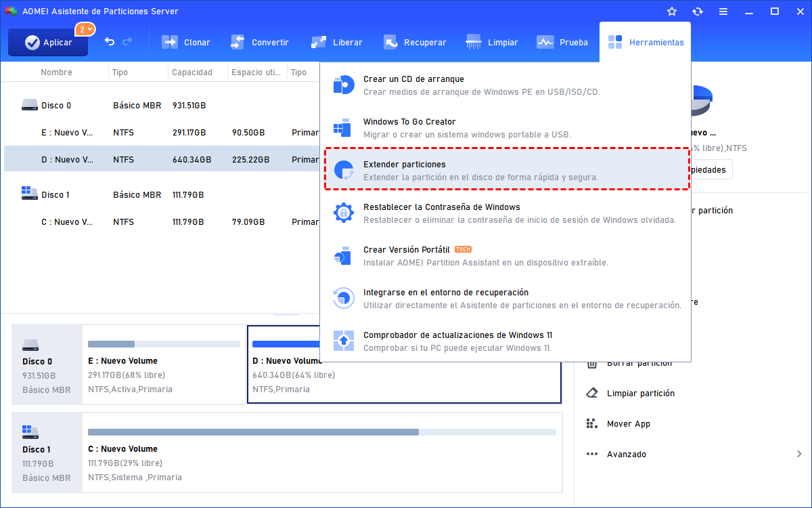Click the 225.22GB used space cell

[250, 160]
